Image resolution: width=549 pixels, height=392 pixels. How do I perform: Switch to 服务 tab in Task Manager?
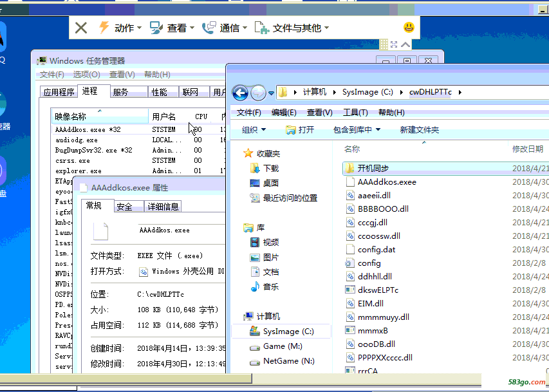coord(129,92)
